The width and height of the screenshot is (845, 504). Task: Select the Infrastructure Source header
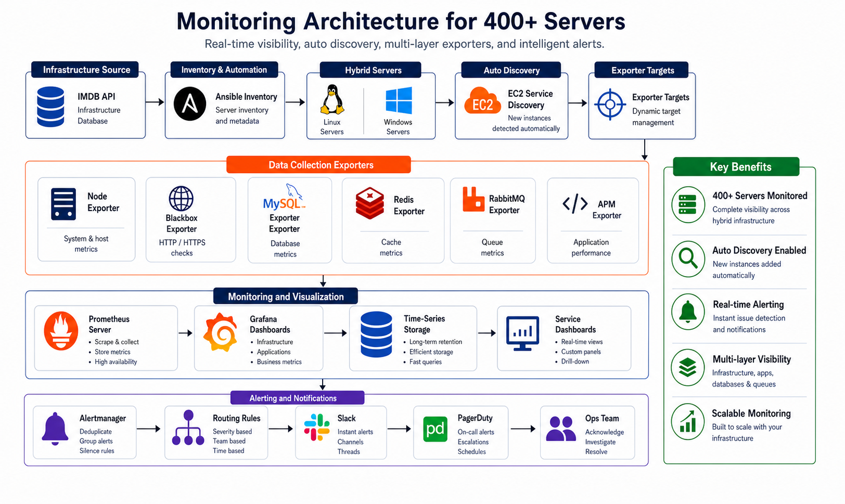[85, 70]
